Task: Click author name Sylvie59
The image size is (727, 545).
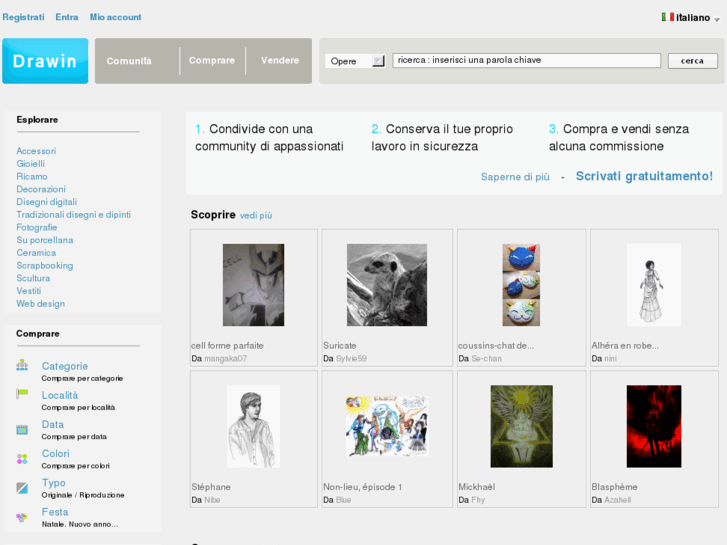Action: point(351,359)
